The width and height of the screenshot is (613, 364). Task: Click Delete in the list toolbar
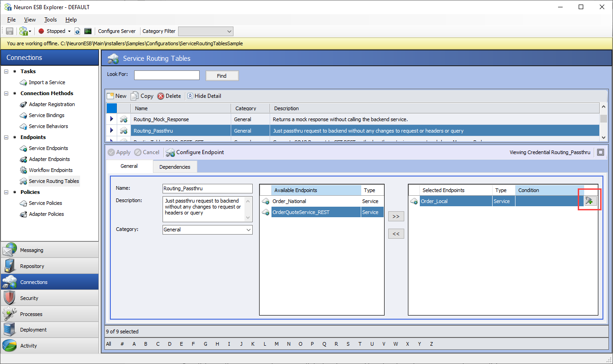click(169, 96)
